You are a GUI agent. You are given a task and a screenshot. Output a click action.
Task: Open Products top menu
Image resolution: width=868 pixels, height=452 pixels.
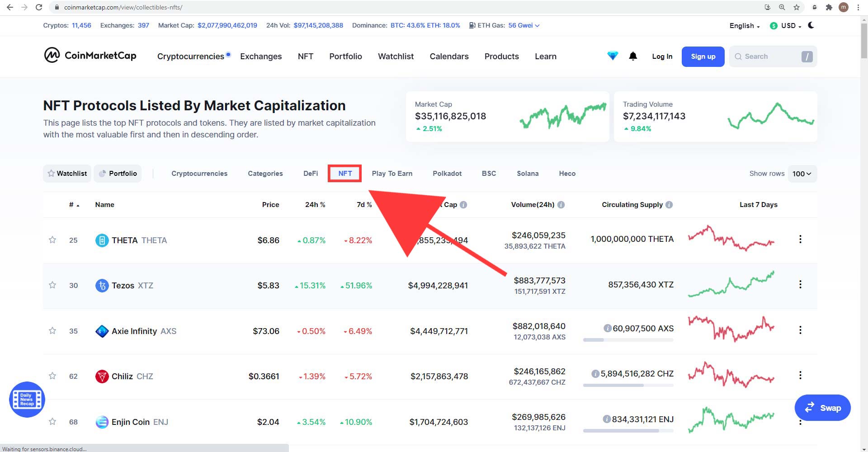[x=501, y=56]
